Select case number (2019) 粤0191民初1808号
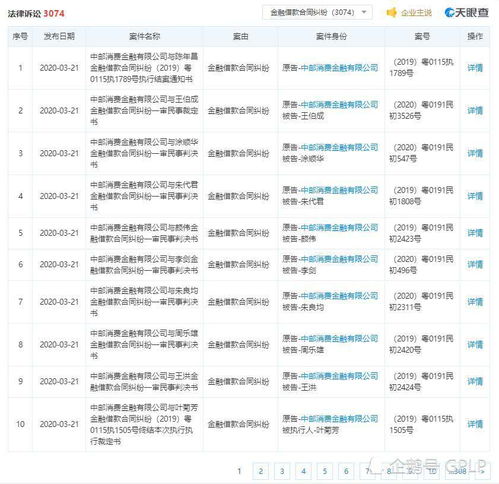This screenshot has width=499, height=484. point(421,196)
